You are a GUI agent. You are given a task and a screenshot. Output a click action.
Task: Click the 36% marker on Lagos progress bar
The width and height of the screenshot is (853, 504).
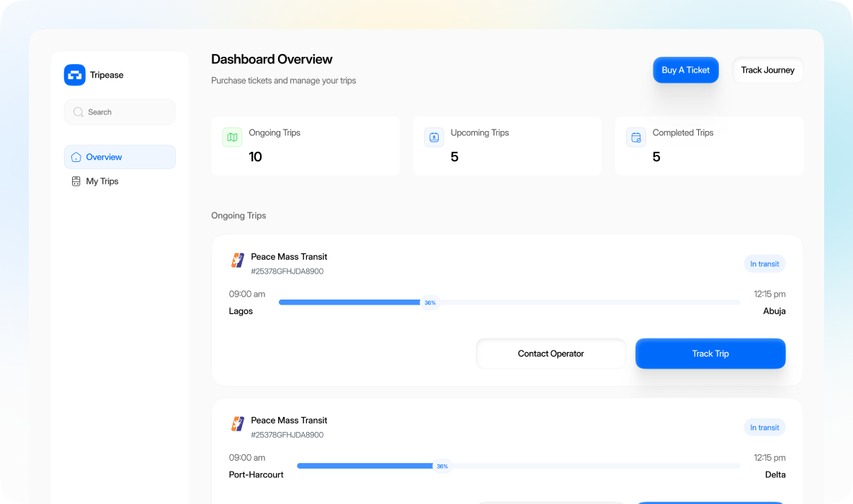[x=430, y=302]
